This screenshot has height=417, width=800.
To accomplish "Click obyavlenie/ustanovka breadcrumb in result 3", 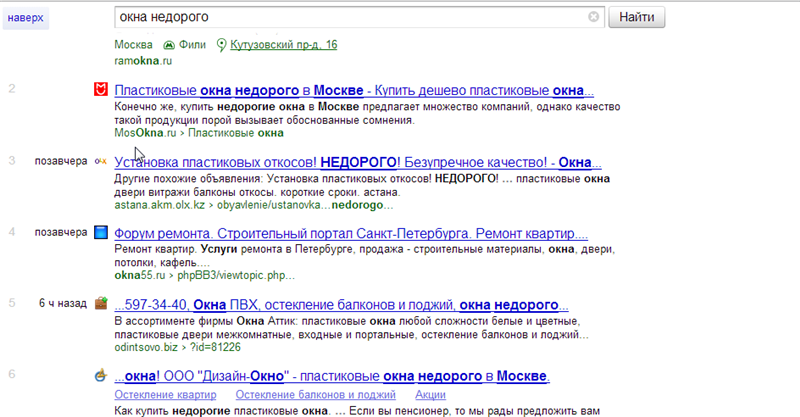I will (305, 205).
